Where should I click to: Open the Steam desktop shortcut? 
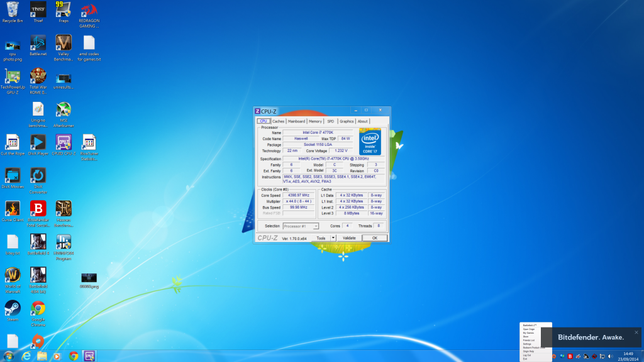click(13, 308)
